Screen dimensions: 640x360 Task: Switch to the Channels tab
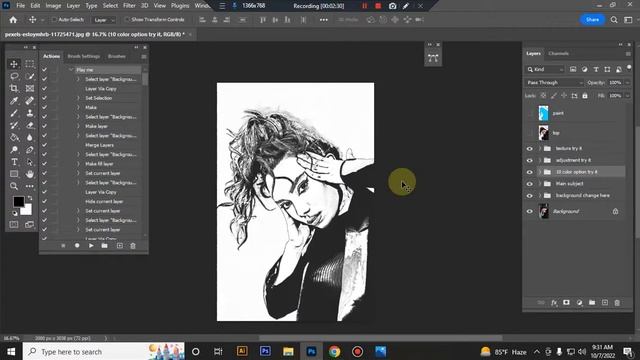coord(558,53)
